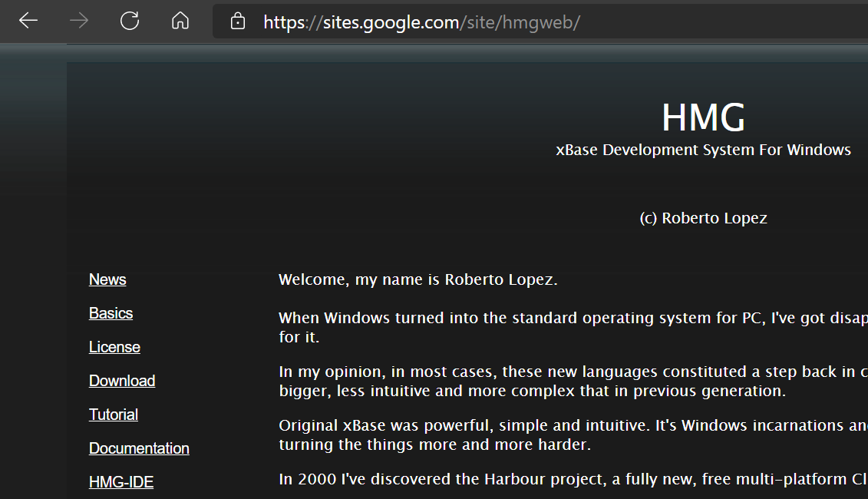Visit the Tutorial page link
Viewport: 868px width, 499px height.
click(x=114, y=415)
